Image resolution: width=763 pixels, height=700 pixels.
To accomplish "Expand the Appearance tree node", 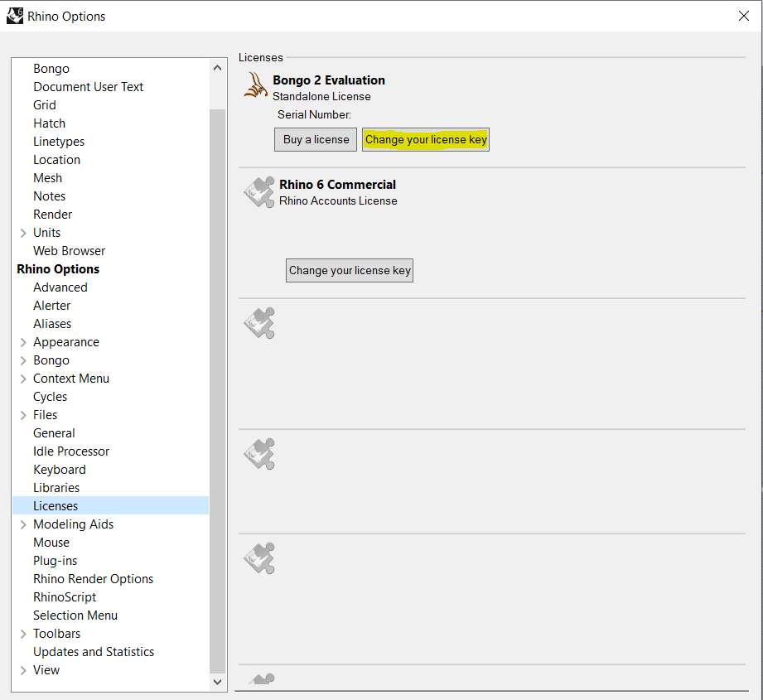I will [23, 342].
